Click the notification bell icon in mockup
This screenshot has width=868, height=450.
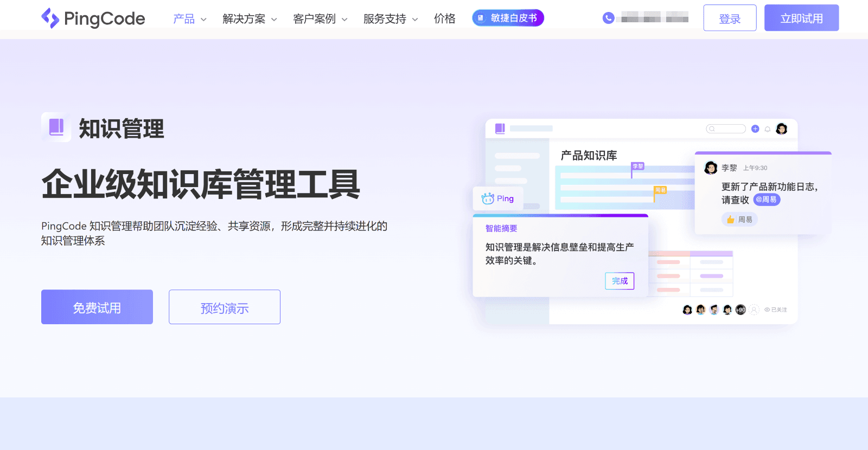tap(768, 129)
